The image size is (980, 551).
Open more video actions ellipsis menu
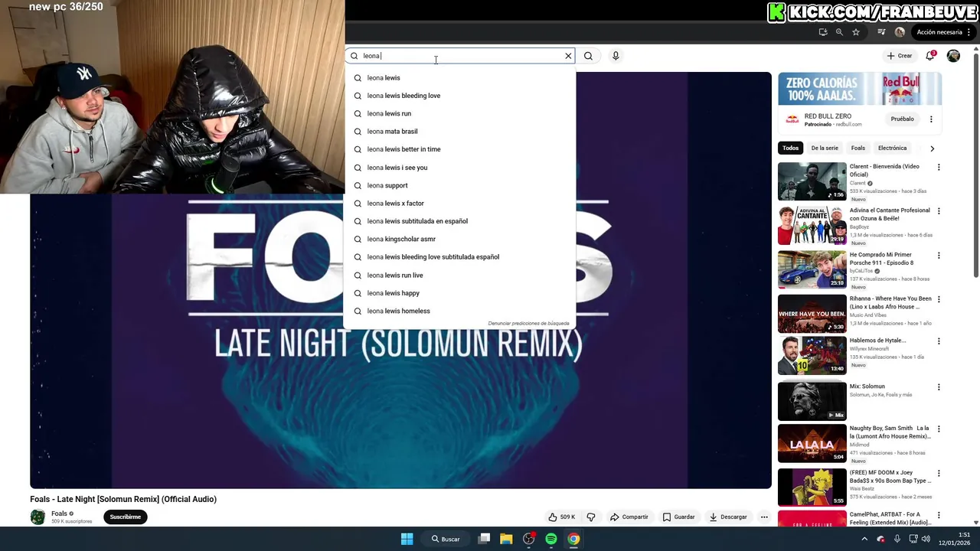coord(764,517)
